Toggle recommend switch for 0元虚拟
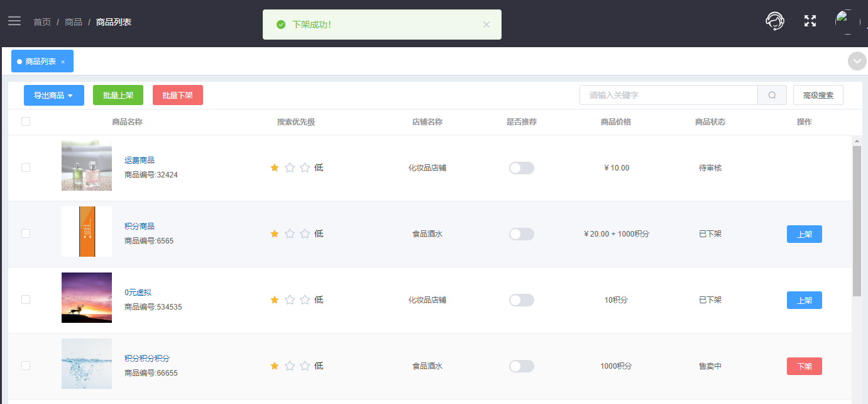Screen dimensions: 868x404 click(522, 300)
